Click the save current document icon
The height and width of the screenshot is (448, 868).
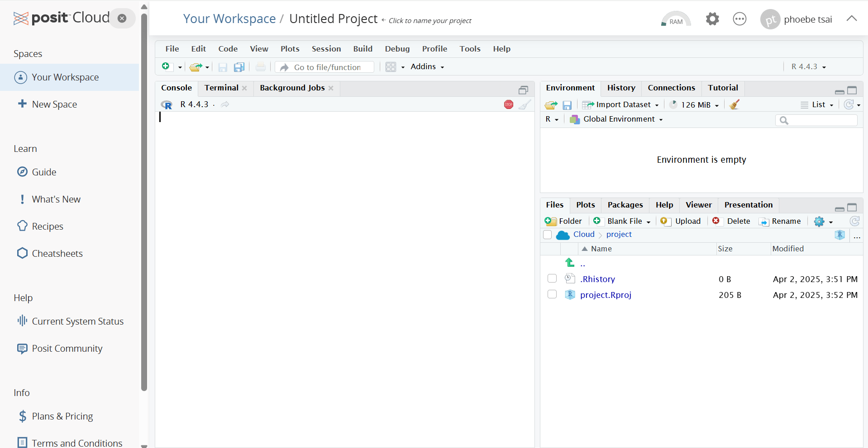pos(223,67)
